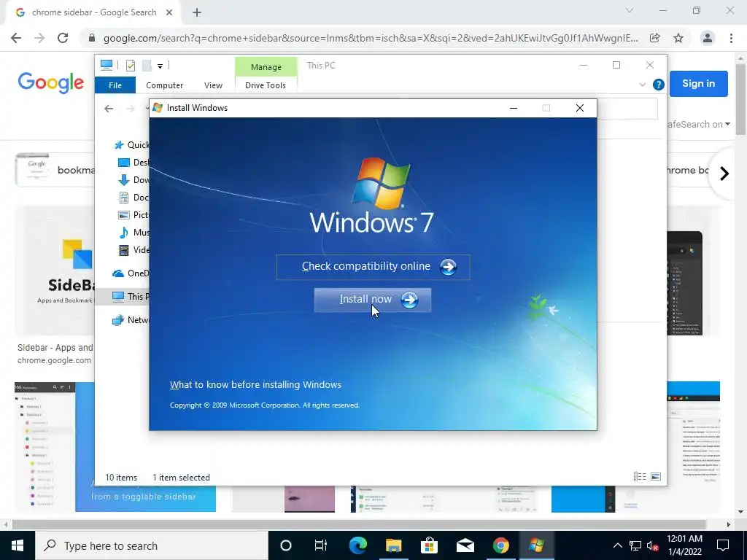This screenshot has width=747, height=560.
Task: Switch to large icons view icon
Action: pyautogui.click(x=656, y=477)
